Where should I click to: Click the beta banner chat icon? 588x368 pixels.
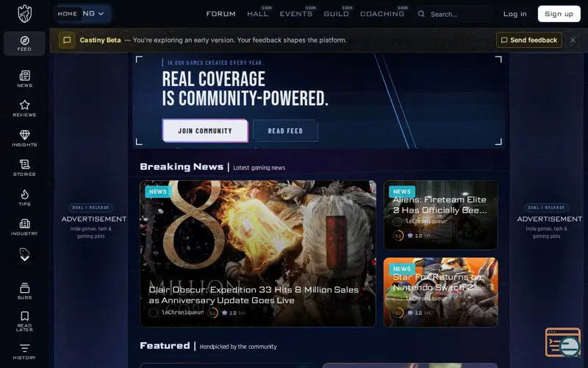pos(67,40)
